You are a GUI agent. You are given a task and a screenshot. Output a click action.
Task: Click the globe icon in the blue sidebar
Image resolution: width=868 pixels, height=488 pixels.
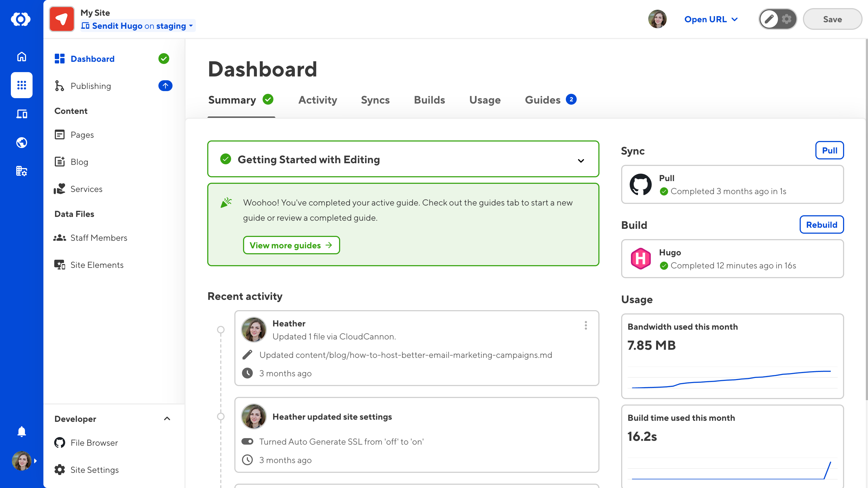(x=22, y=142)
